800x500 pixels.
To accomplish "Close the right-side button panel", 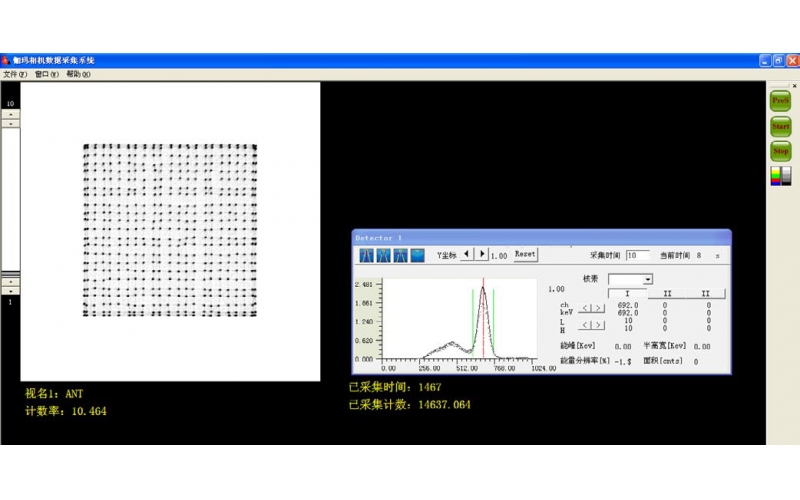I will coord(794,86).
